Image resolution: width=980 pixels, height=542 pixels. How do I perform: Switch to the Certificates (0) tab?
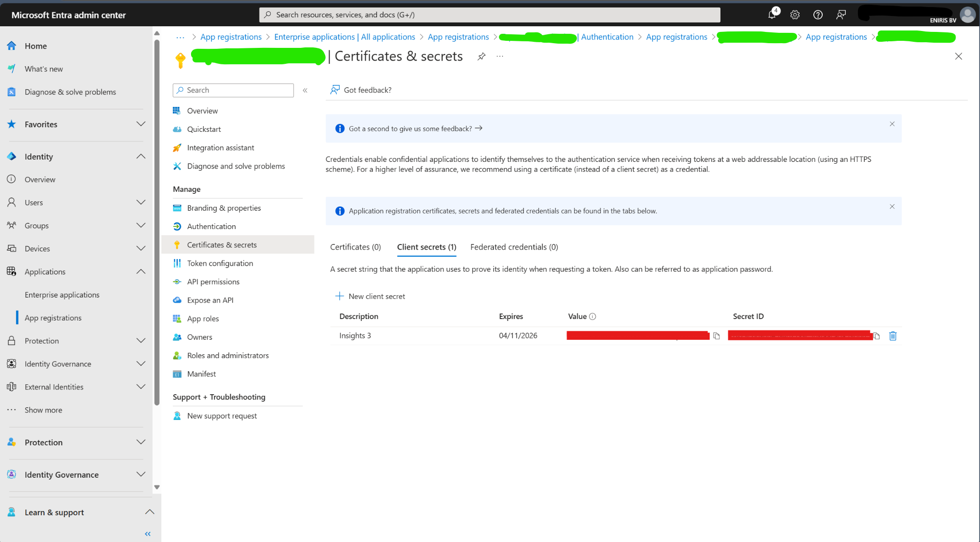[x=355, y=247]
